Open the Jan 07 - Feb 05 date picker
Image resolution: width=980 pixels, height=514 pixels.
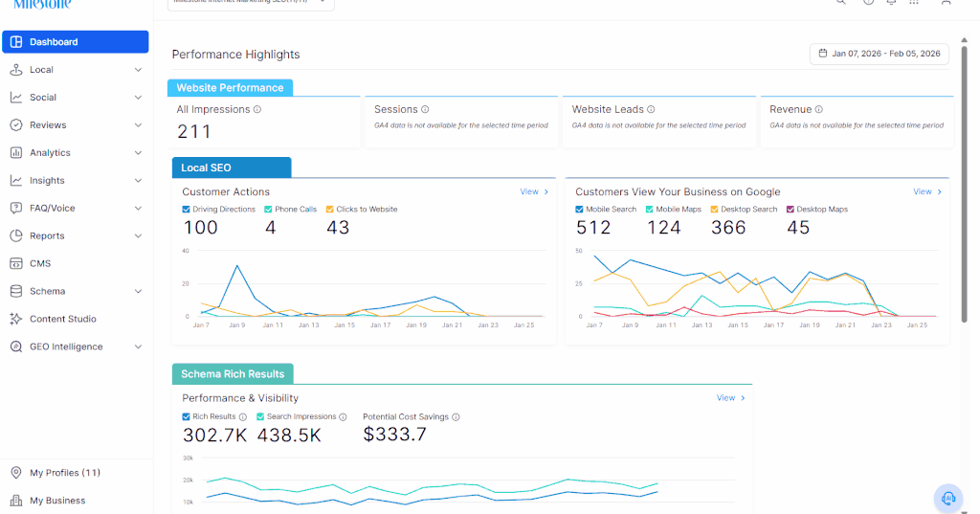880,54
